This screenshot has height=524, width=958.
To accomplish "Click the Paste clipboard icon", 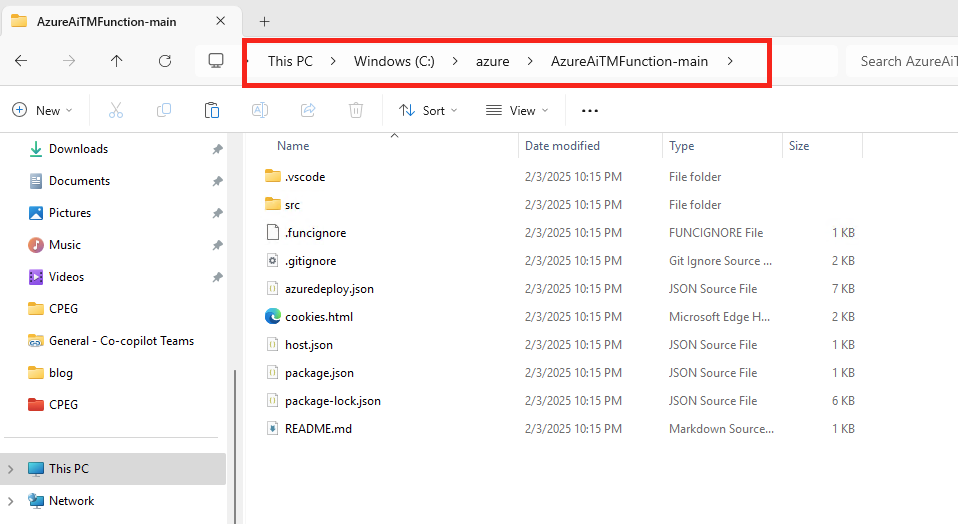I will pos(211,111).
